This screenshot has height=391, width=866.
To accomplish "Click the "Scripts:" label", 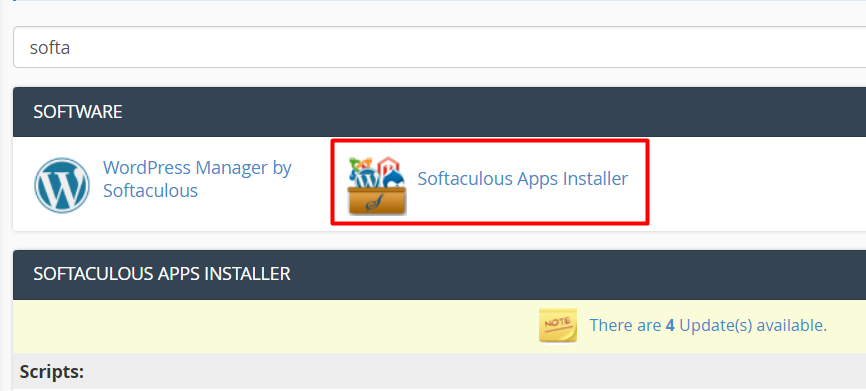I will point(52,372).
